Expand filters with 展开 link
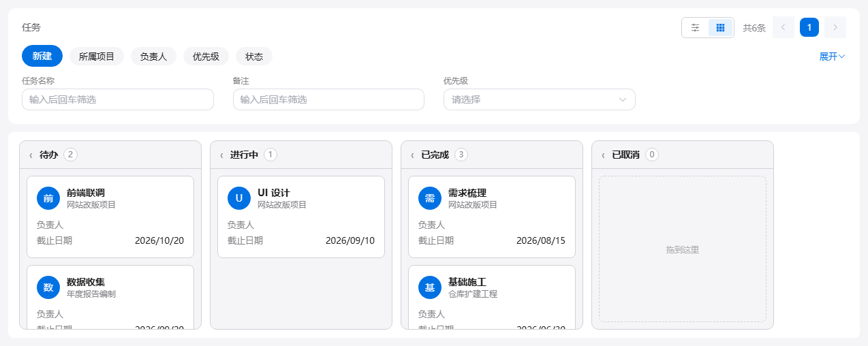The image size is (868, 346). coord(832,57)
